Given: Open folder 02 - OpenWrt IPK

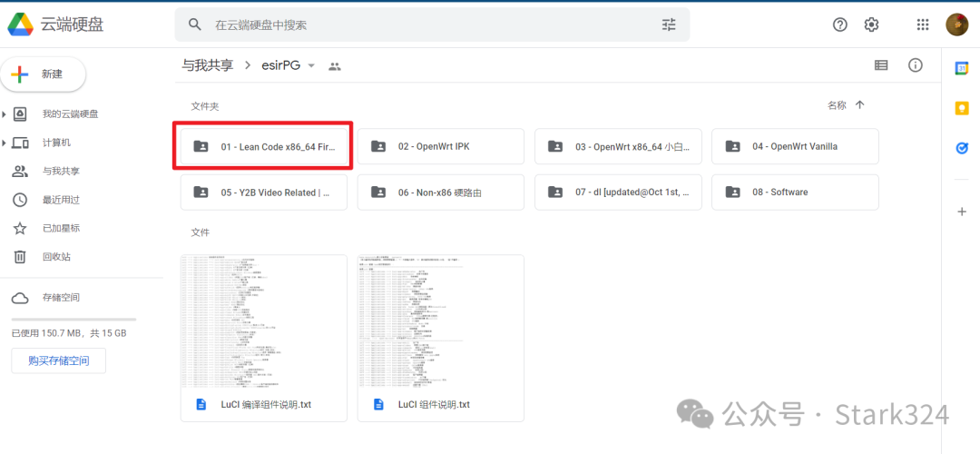Looking at the screenshot, I should click(441, 146).
